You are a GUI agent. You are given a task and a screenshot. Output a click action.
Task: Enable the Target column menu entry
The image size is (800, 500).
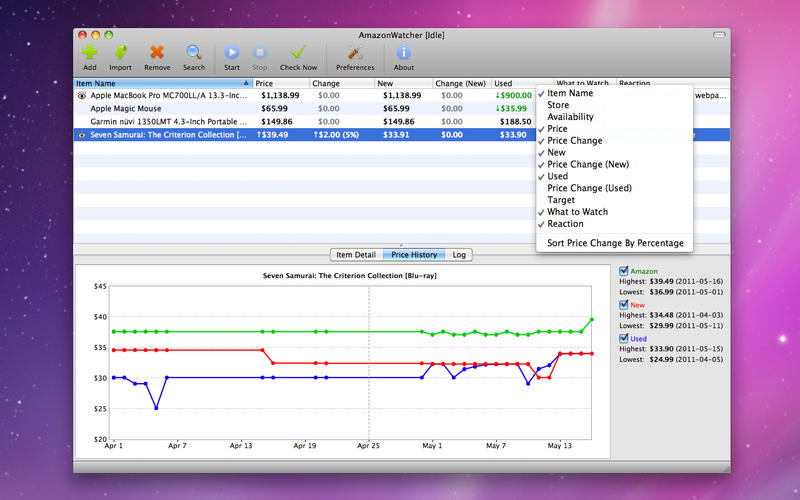(615, 200)
